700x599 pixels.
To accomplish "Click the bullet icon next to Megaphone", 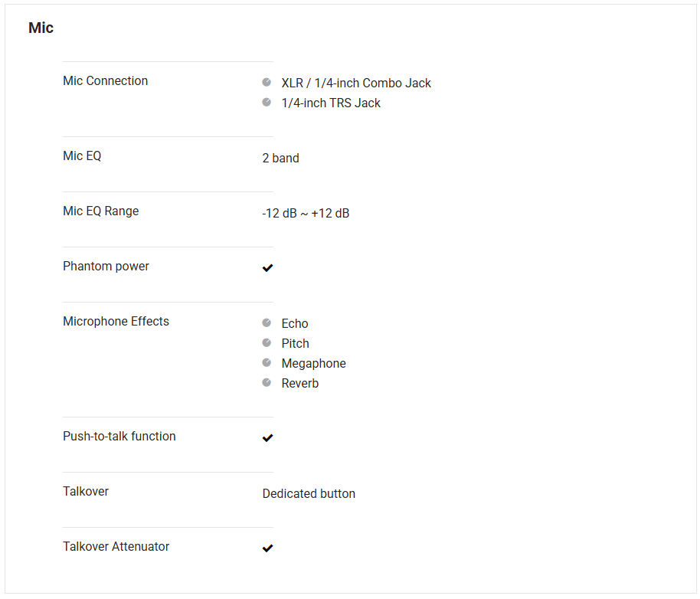I will pos(267,362).
